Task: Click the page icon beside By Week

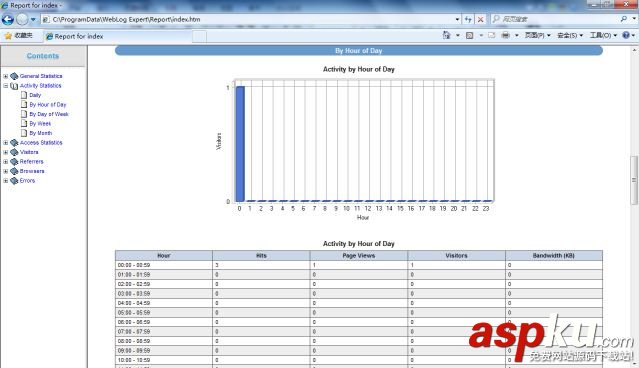Action: [24, 123]
